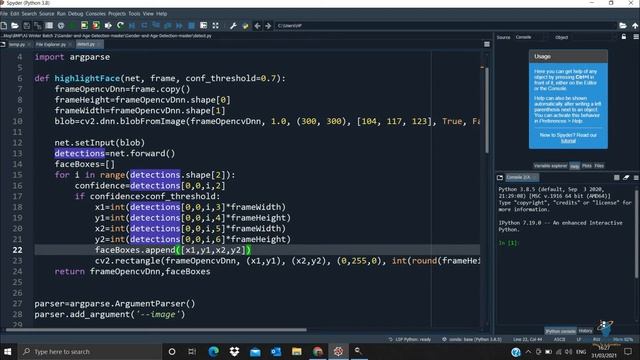Run cell and advance from toolbar
The image size is (640, 360).
click(x=96, y=25)
